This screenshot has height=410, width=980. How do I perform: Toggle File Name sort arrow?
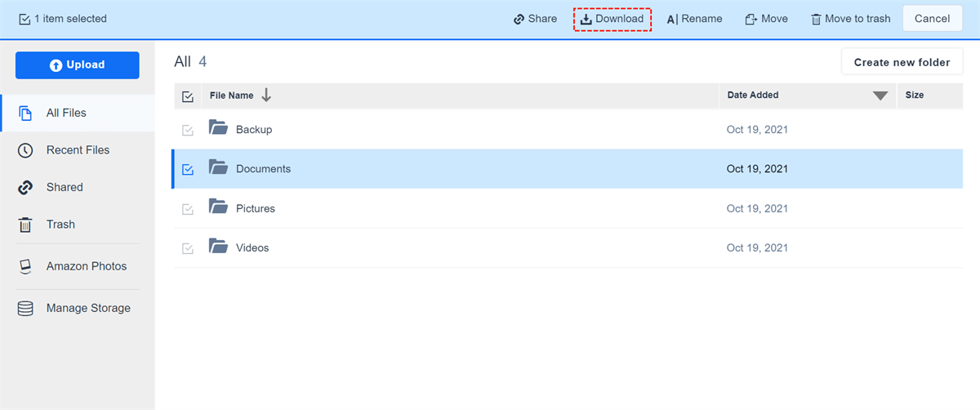pyautogui.click(x=266, y=96)
